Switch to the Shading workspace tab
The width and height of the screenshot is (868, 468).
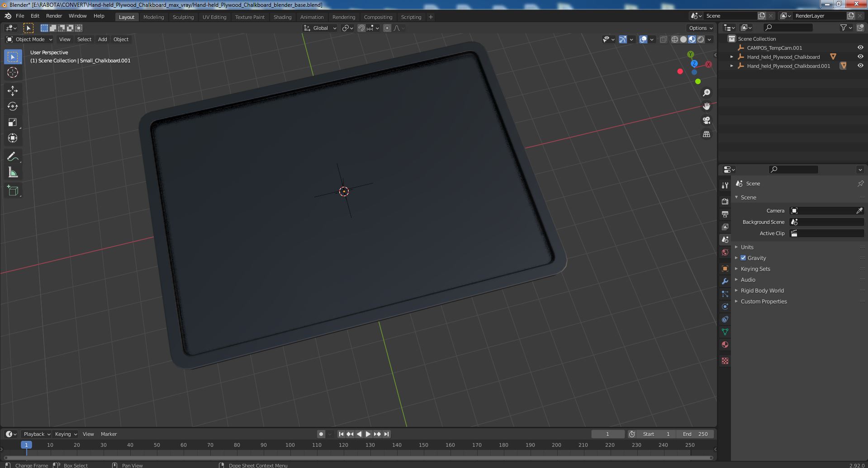(282, 17)
